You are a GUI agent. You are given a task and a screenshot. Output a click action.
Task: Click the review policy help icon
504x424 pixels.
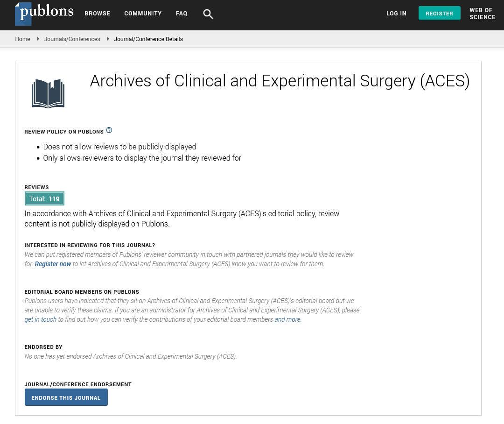point(109,130)
